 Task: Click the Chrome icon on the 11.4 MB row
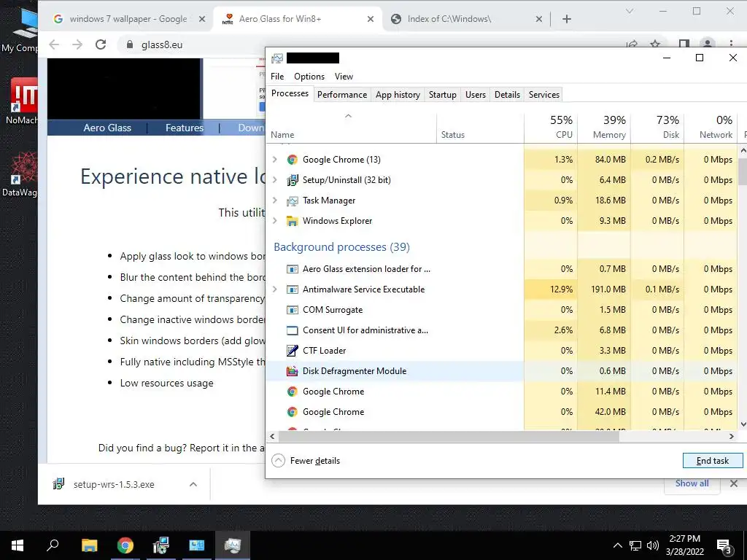(292, 392)
